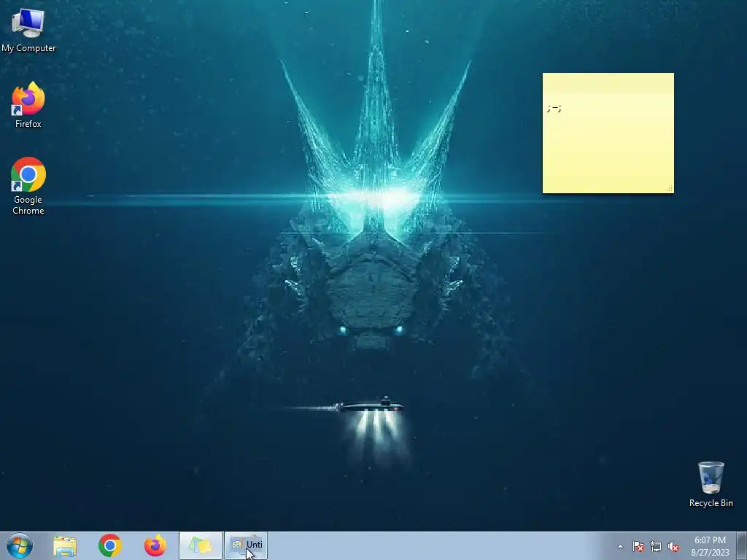
Task: Launch Chrome from the taskbar
Action: pyautogui.click(x=110, y=545)
